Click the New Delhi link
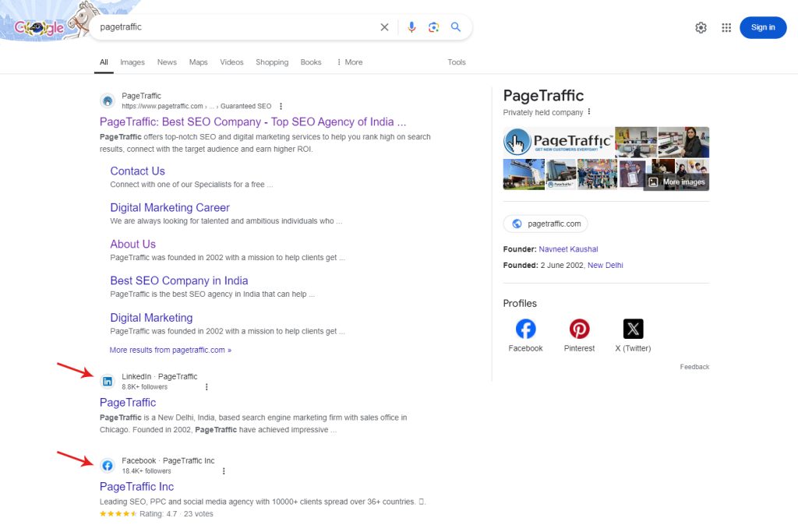This screenshot has width=798, height=532. point(605,266)
